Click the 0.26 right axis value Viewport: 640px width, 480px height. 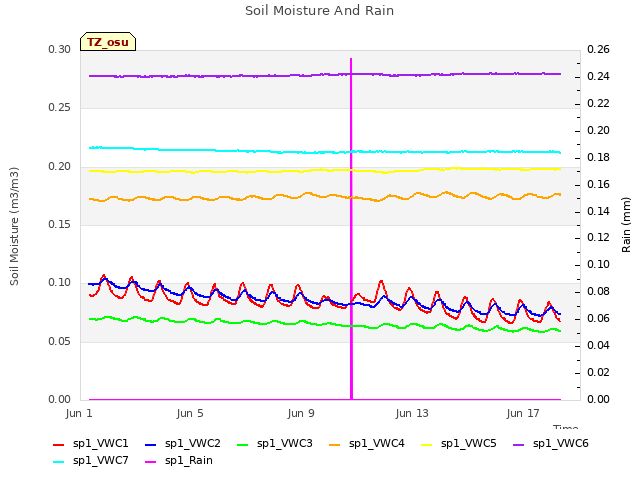click(598, 49)
